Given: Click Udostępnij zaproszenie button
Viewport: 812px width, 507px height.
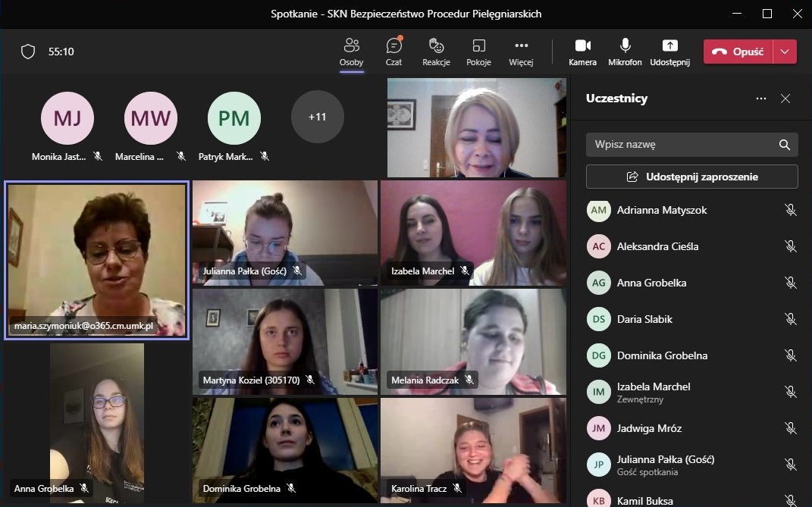Looking at the screenshot, I should pyautogui.click(x=691, y=177).
